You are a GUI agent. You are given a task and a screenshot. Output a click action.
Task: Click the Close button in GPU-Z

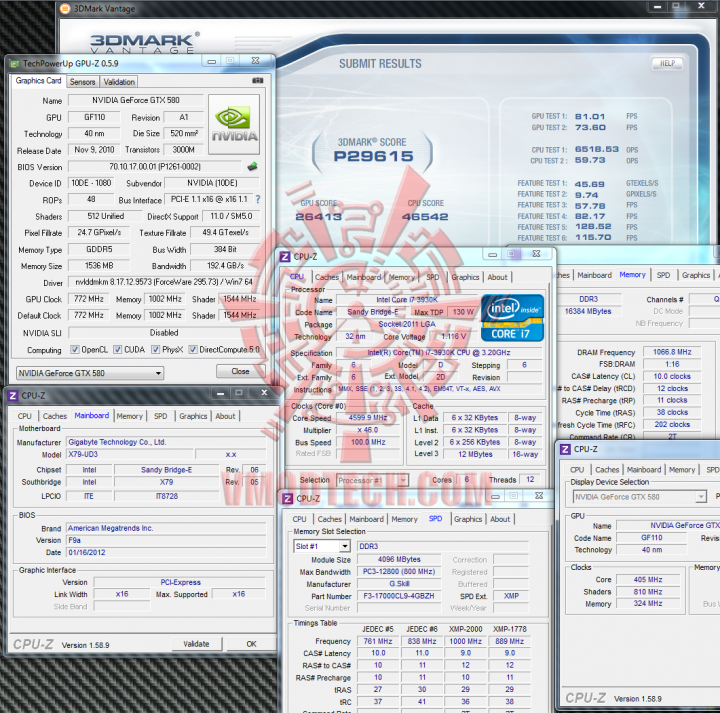tap(240, 371)
